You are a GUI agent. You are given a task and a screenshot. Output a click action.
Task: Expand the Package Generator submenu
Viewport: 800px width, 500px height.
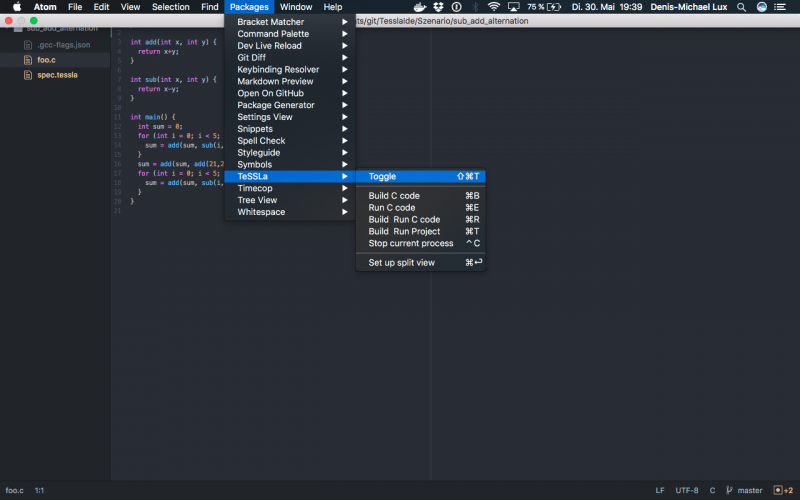click(290, 105)
